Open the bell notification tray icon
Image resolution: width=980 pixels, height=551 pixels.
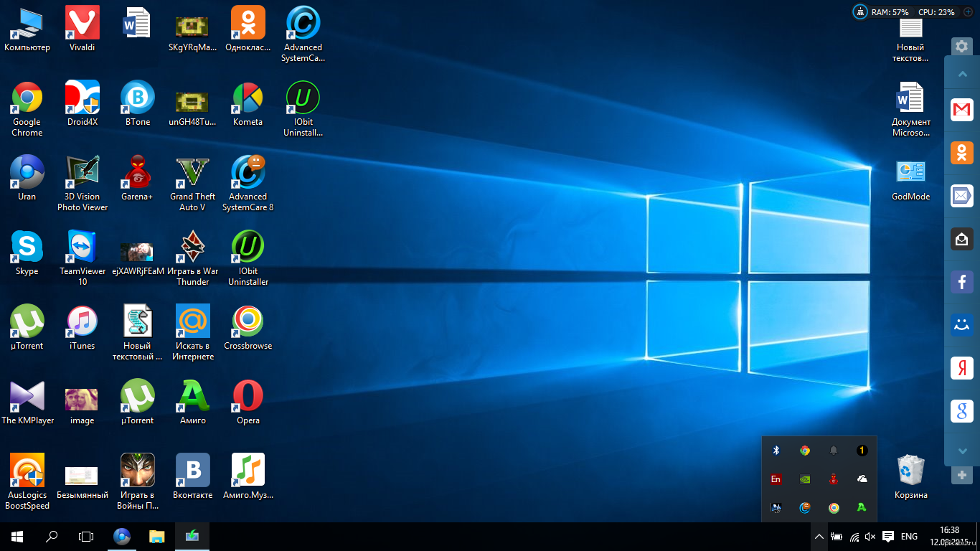(x=833, y=451)
